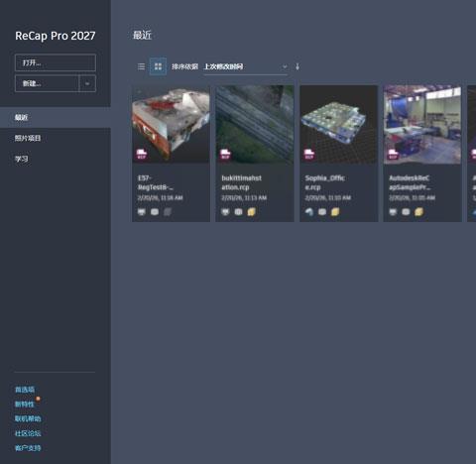Switch to grid view layout
Image resolution: width=476 pixels, height=464 pixels.
(158, 66)
